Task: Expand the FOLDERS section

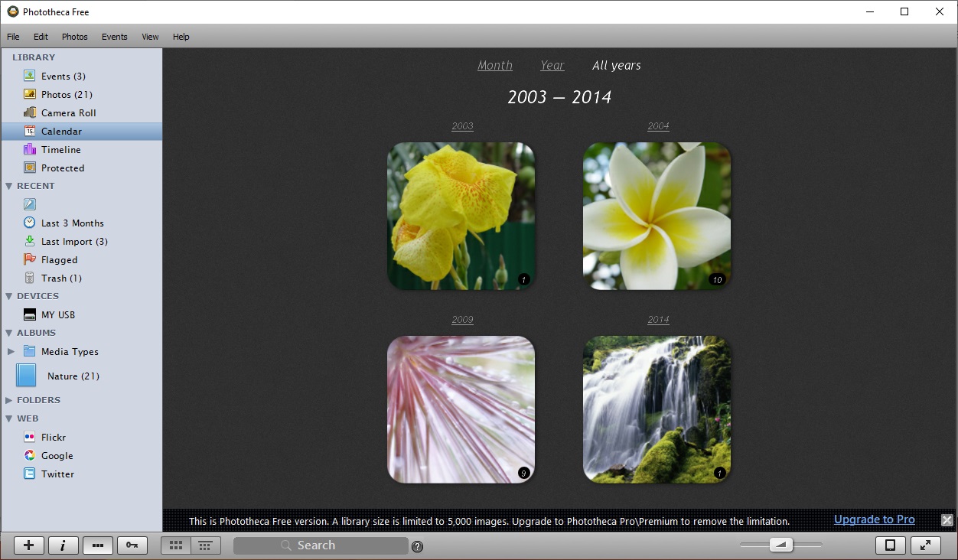Action: click(x=9, y=399)
